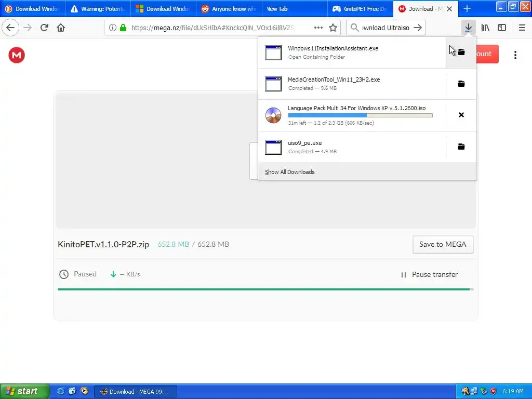532x399 pixels.
Task: Bookmark this page with the star icon
Action: tap(333, 28)
